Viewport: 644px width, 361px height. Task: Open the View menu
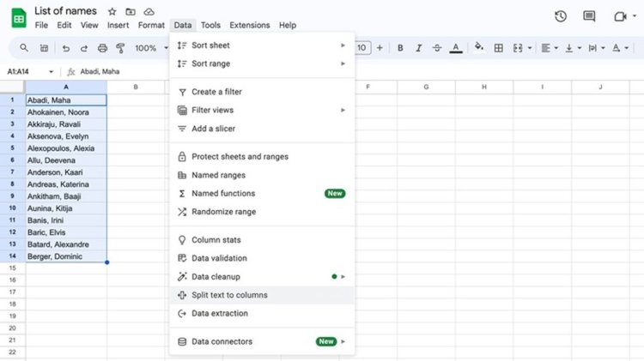[x=89, y=25]
